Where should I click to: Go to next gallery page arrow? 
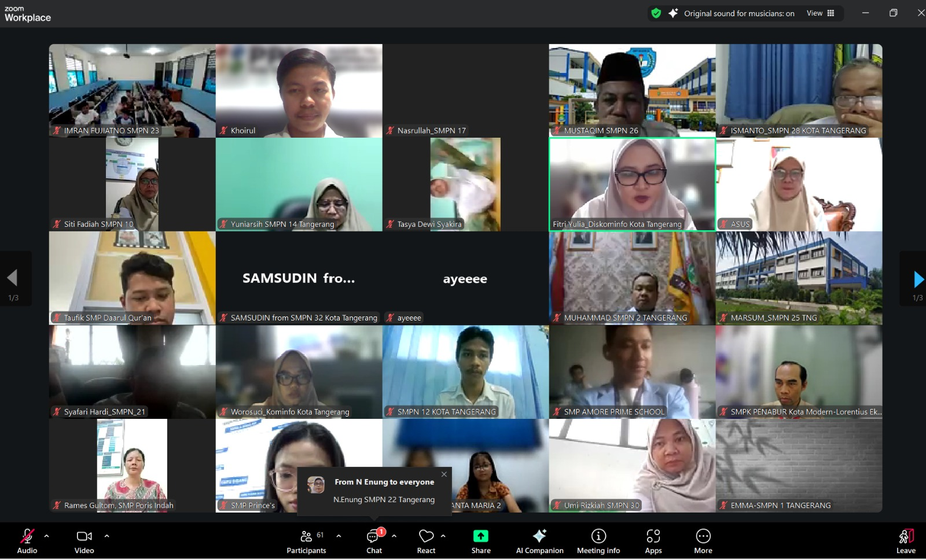(x=918, y=279)
